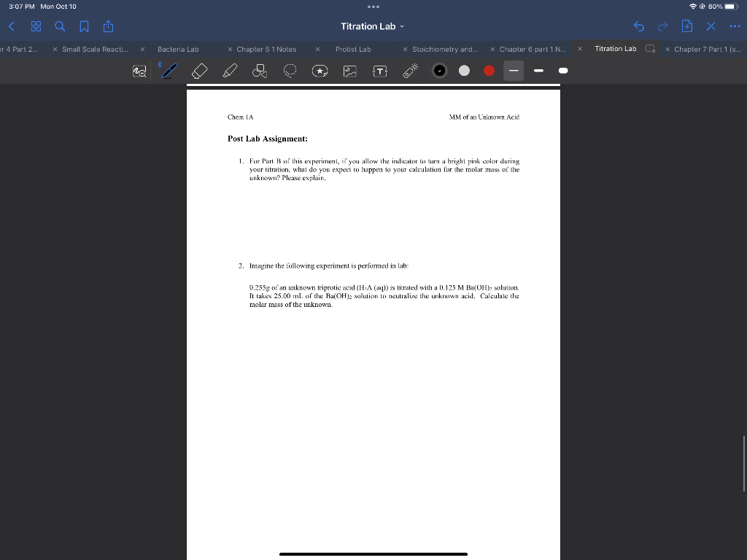
Task: Add a text box with the Text tool
Action: coord(379,71)
